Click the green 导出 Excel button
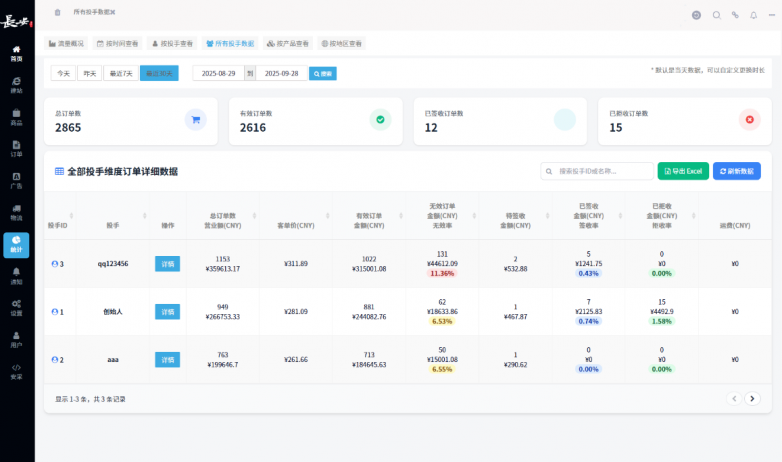Viewport: 782px width, 462px height. (x=683, y=171)
